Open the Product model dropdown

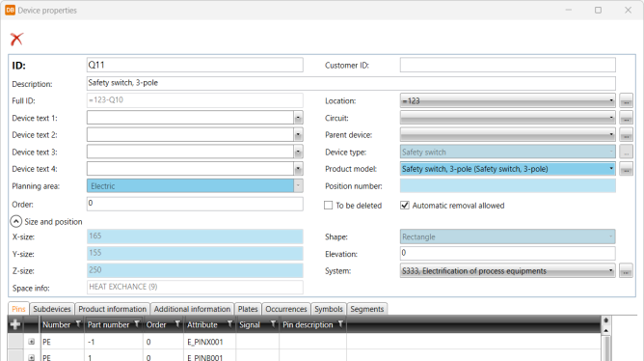coord(610,169)
